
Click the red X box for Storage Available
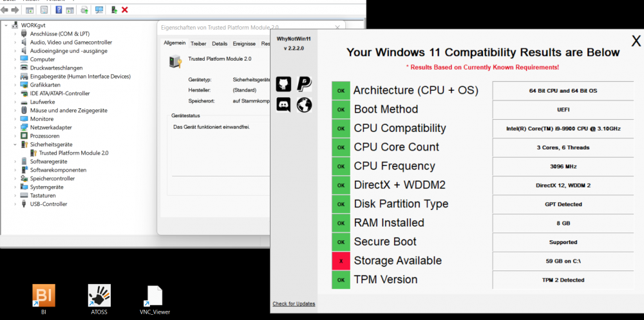[x=341, y=261]
